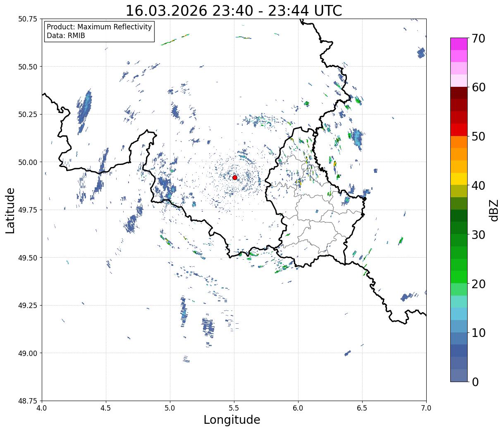The width and height of the screenshot is (504, 430).
Task: Click the 5.5 longitude tick label
Action: point(234,408)
